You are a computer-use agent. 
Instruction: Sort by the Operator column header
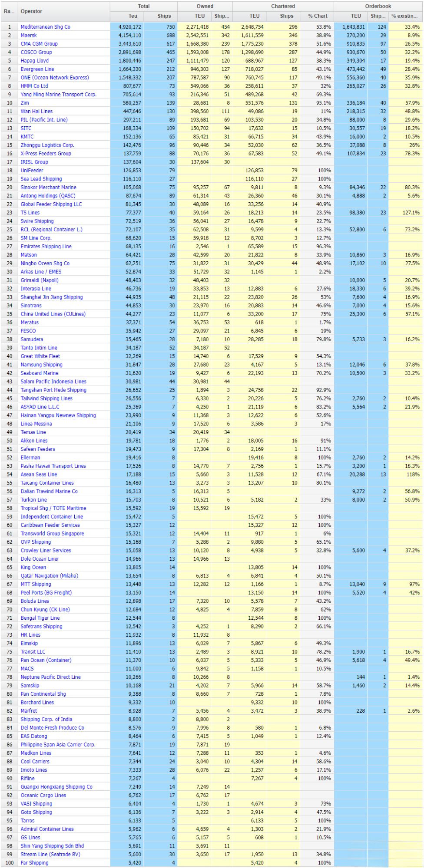pos(64,11)
